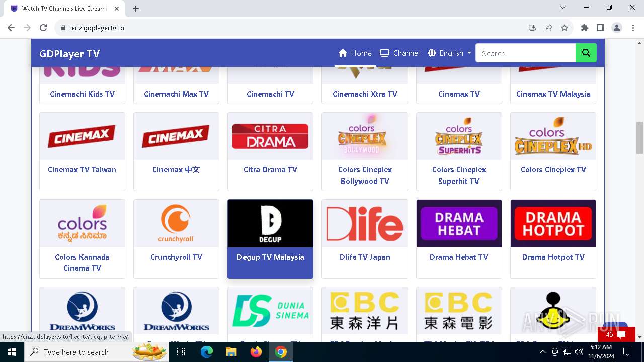Screen dimensions: 644x362
Task: Click the Dunia Sinema logo thumbnail
Action: [270, 311]
